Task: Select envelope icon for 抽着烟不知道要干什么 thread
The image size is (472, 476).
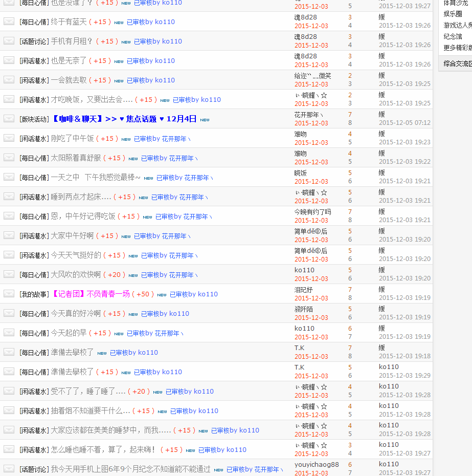Action: pyautogui.click(x=9, y=410)
